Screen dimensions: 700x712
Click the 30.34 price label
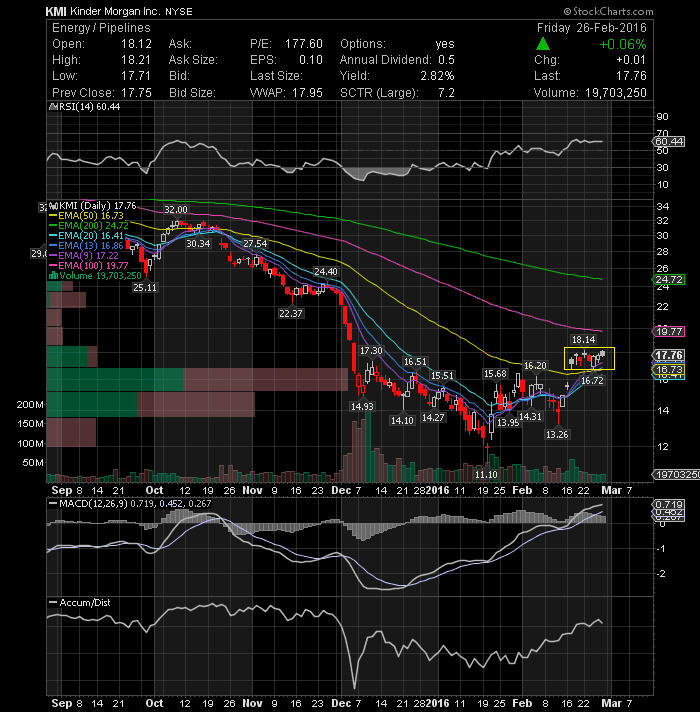pos(198,244)
